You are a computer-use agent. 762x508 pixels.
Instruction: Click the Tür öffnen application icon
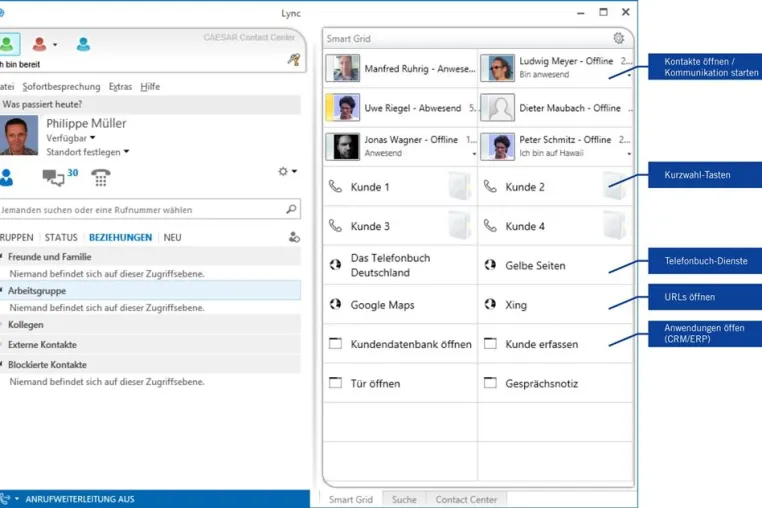[335, 383]
